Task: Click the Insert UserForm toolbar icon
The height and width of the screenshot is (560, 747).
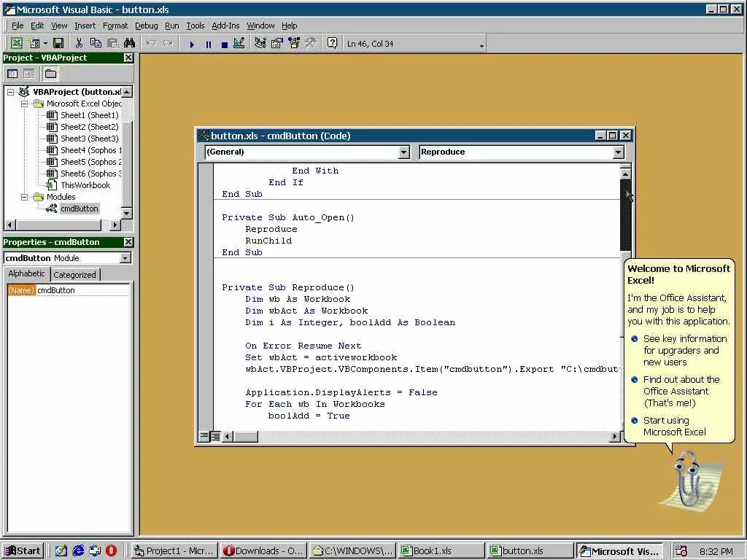Action: 34,43
